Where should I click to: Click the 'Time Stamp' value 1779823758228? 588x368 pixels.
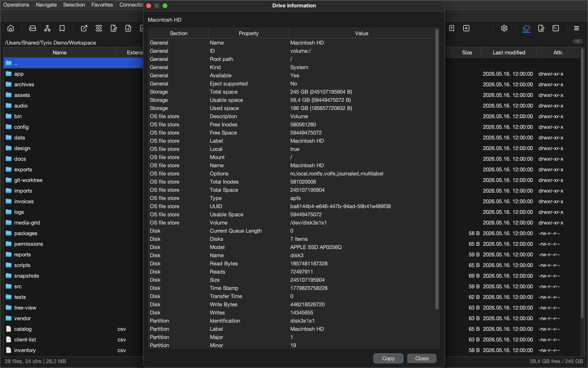pyautogui.click(x=309, y=288)
